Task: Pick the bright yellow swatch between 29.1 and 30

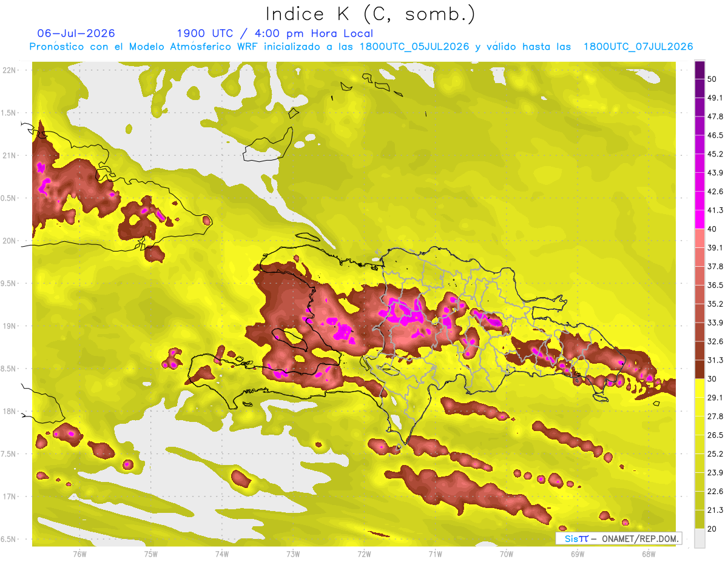Action: pos(699,389)
